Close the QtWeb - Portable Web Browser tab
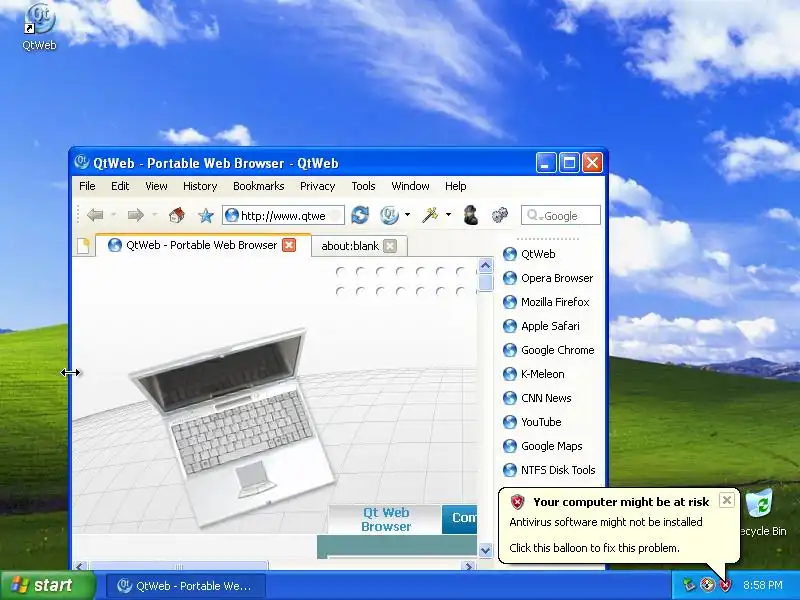800x600 pixels. click(x=289, y=245)
